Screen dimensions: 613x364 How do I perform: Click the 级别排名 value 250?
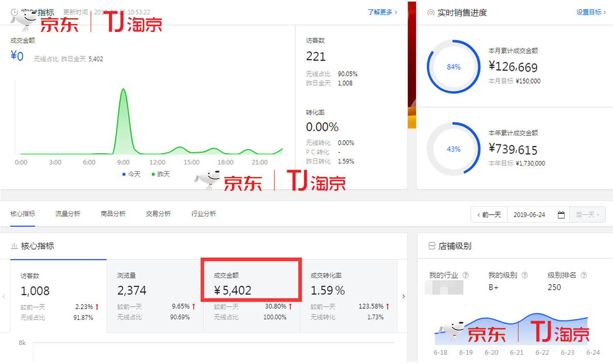click(x=554, y=287)
